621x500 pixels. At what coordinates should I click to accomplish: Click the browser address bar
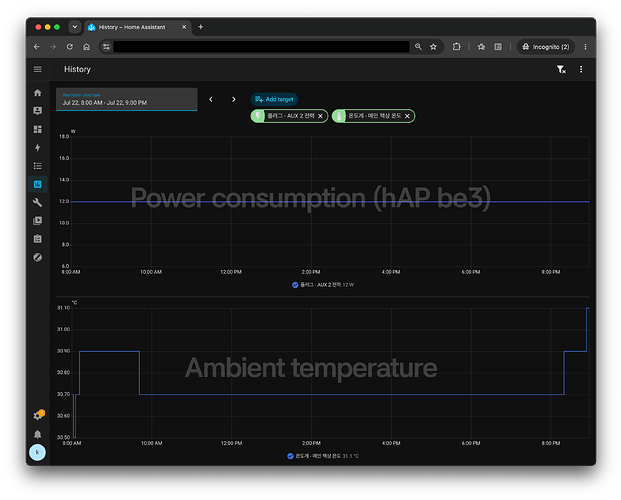(x=261, y=47)
